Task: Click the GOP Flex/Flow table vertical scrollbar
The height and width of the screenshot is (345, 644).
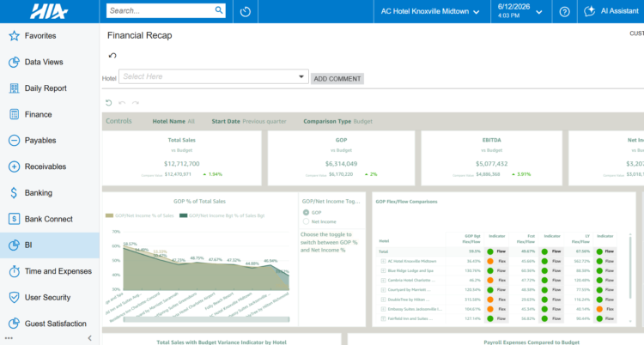Action: click(x=630, y=267)
